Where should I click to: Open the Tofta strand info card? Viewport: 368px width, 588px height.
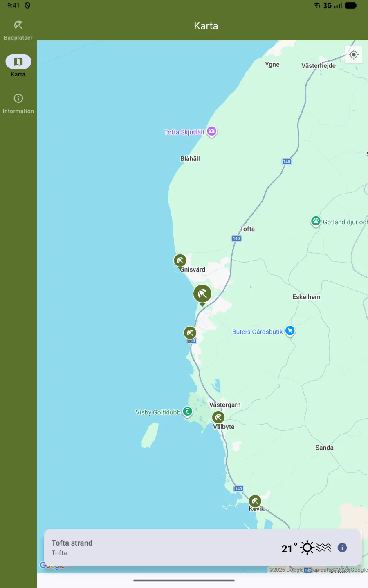click(x=203, y=548)
